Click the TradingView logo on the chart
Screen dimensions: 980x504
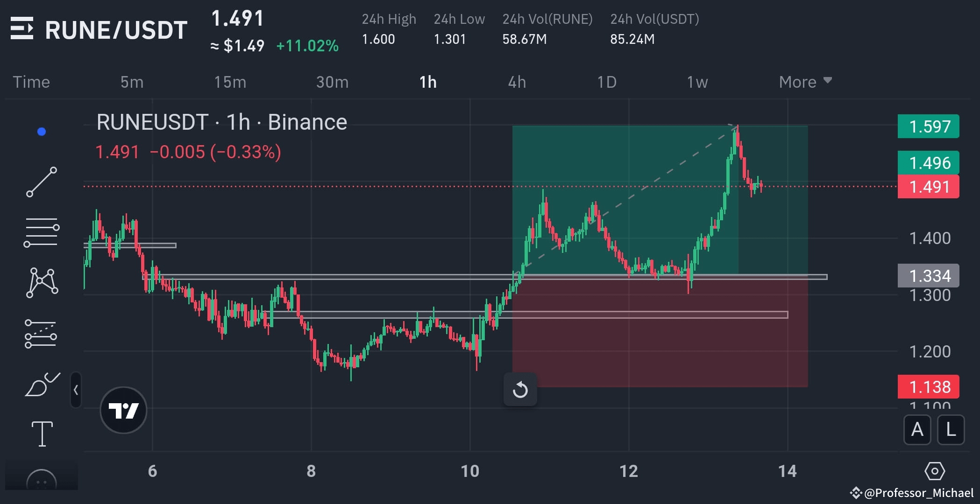123,410
